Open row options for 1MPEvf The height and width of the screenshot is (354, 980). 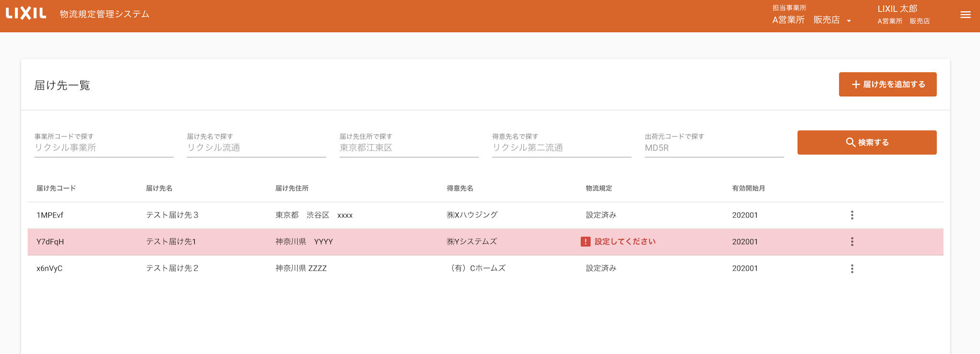tap(852, 215)
